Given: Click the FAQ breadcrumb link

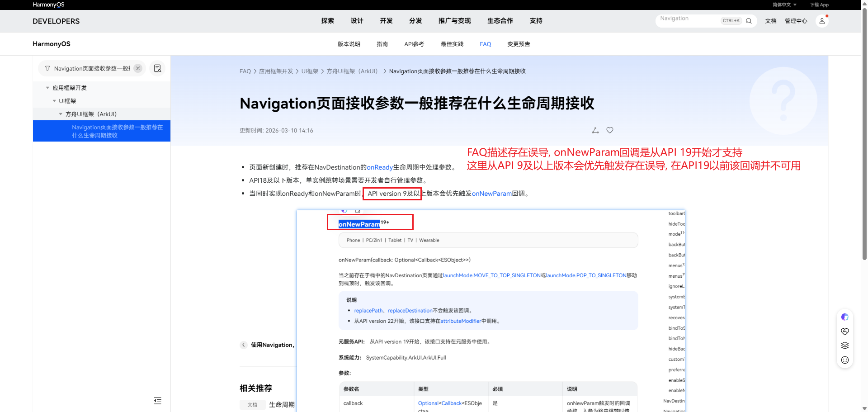Looking at the screenshot, I should [x=245, y=71].
